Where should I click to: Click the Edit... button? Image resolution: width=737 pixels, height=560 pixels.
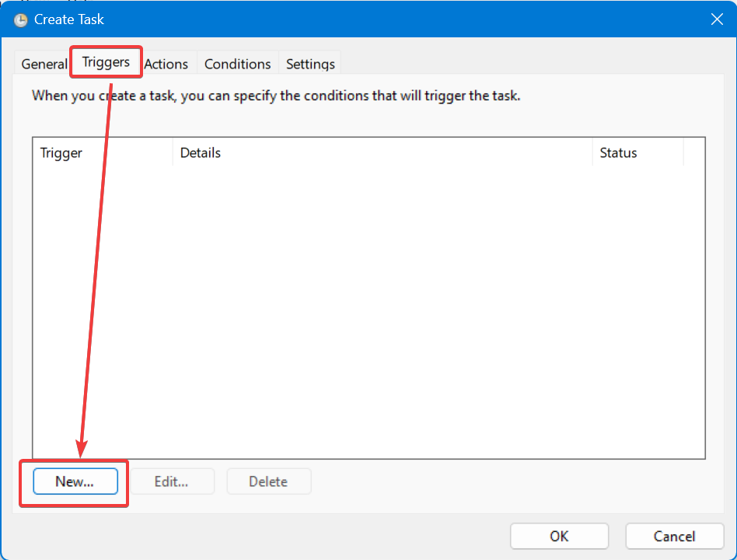click(x=171, y=481)
